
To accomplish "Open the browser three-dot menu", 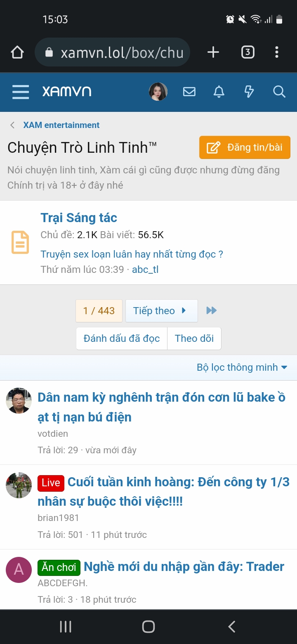I will pos(276,52).
